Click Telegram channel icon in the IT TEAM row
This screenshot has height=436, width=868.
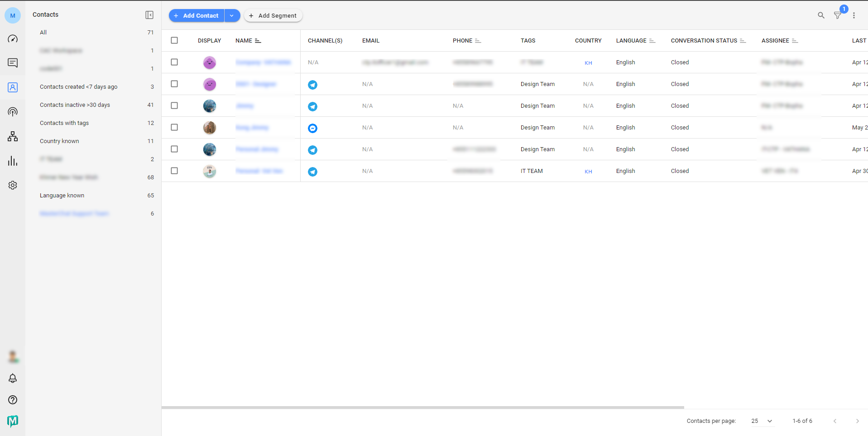pos(312,172)
